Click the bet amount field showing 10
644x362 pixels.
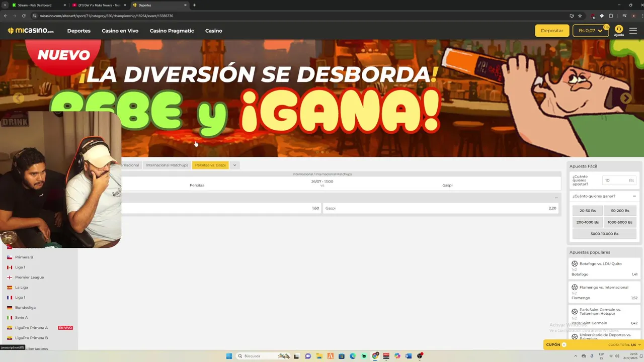[619, 180]
